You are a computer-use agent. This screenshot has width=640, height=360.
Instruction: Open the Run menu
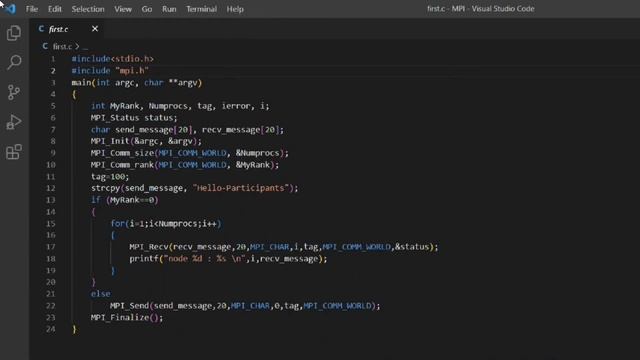(169, 9)
